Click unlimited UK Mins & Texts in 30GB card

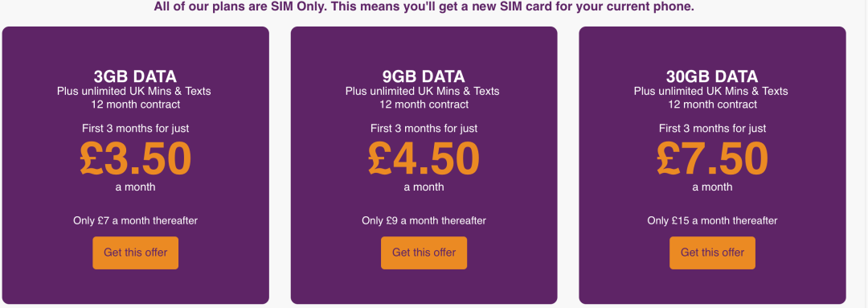(x=722, y=91)
